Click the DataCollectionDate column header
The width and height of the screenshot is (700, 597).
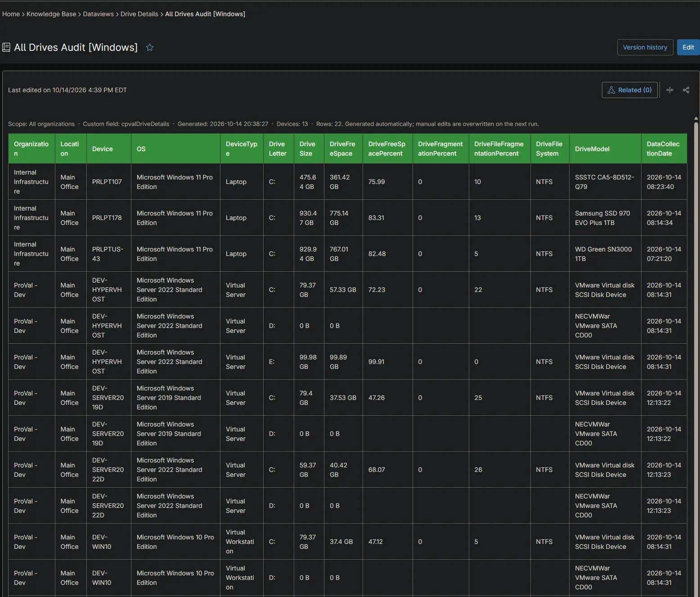664,148
